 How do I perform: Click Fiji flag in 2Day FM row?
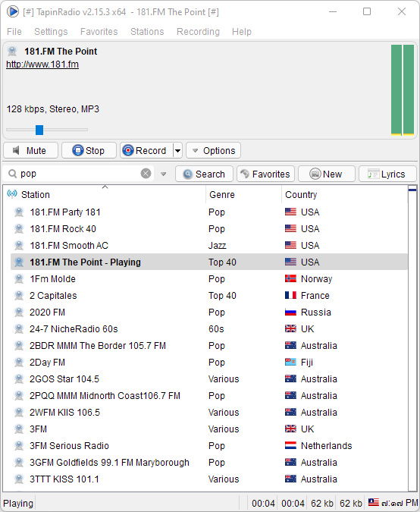pyautogui.click(x=290, y=362)
